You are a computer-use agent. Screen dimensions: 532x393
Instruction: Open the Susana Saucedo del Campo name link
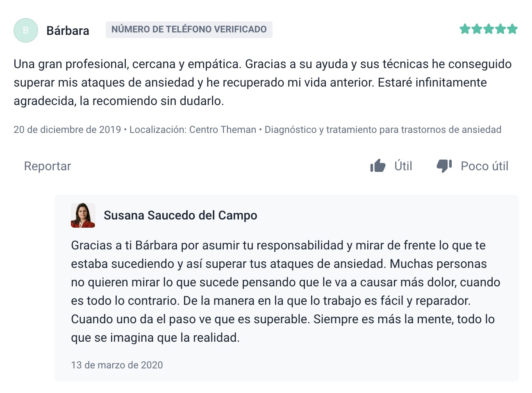click(x=180, y=215)
